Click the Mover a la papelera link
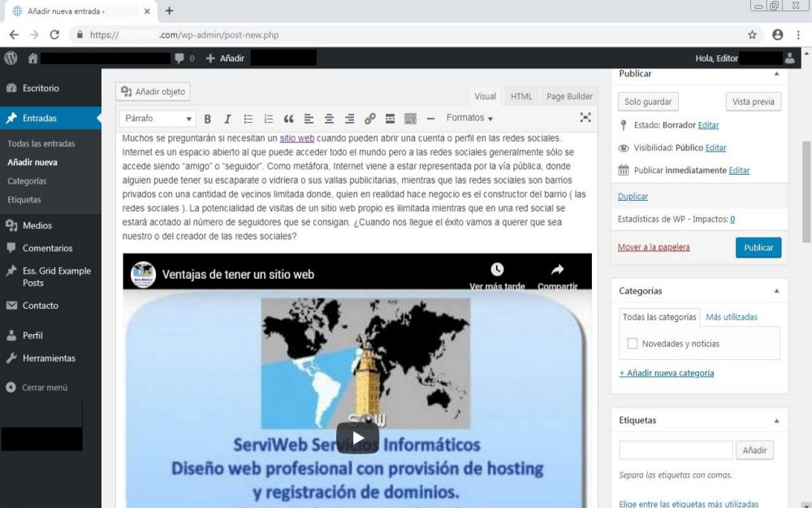 click(654, 247)
